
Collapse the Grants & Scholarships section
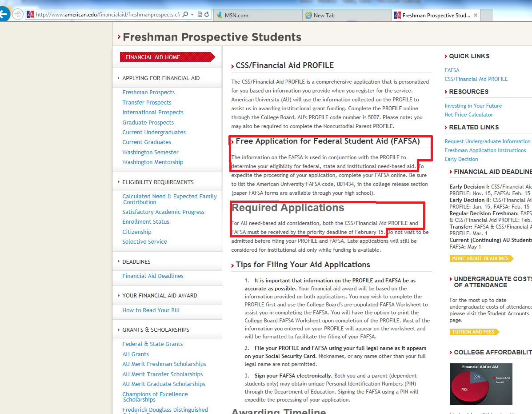point(156,330)
